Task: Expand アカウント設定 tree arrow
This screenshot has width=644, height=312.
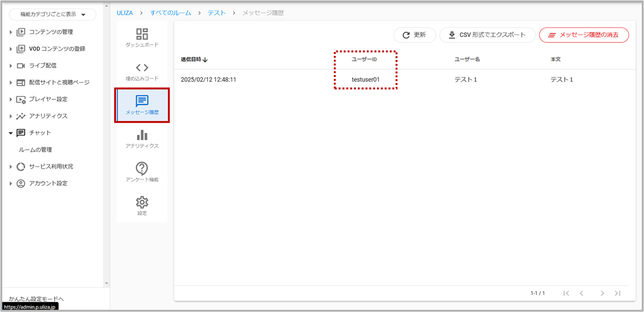Action: pos(11,183)
